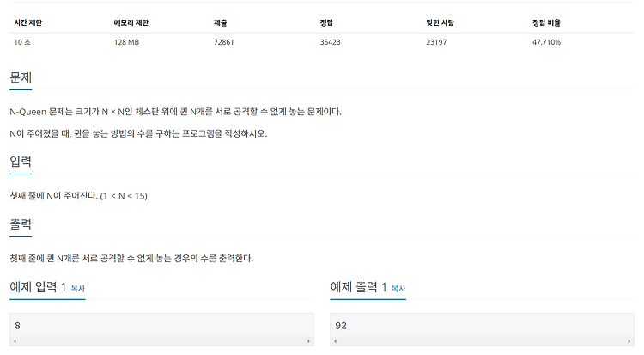Click right scroll arrow in sample output box

click(629, 341)
